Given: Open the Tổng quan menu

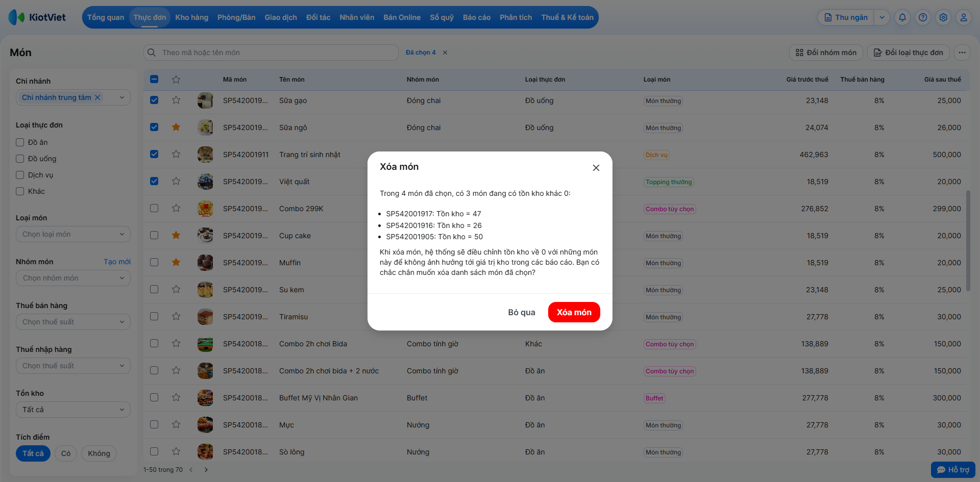Looking at the screenshot, I should click(106, 17).
